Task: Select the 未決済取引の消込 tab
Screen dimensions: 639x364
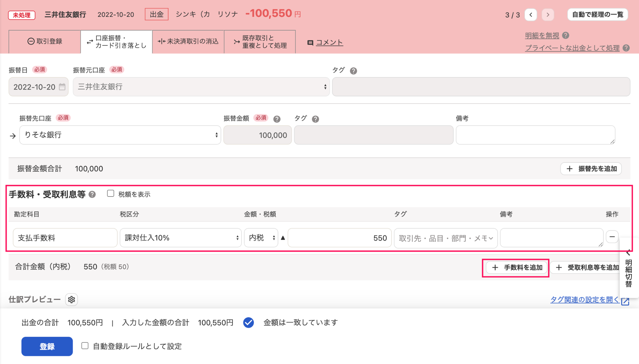Action: coord(188,41)
